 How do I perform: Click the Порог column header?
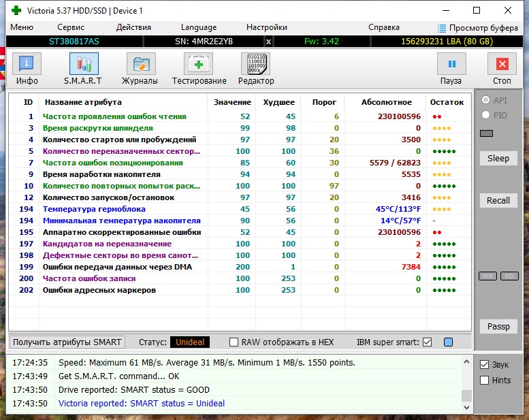pos(324,102)
